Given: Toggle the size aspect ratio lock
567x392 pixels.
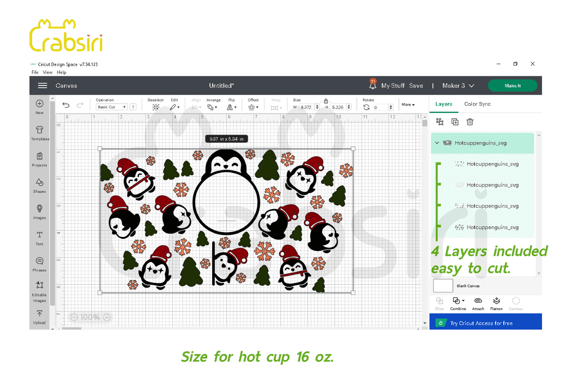Looking at the screenshot, I should pos(326,101).
